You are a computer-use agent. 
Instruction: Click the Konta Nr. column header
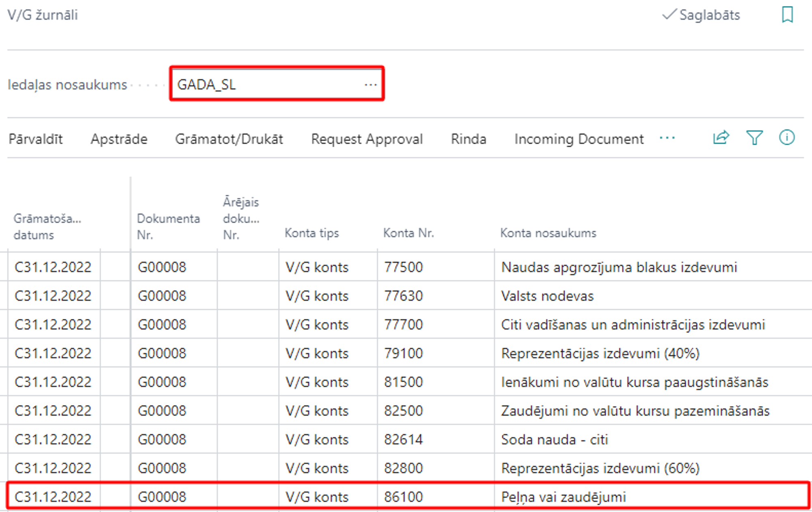tap(408, 233)
